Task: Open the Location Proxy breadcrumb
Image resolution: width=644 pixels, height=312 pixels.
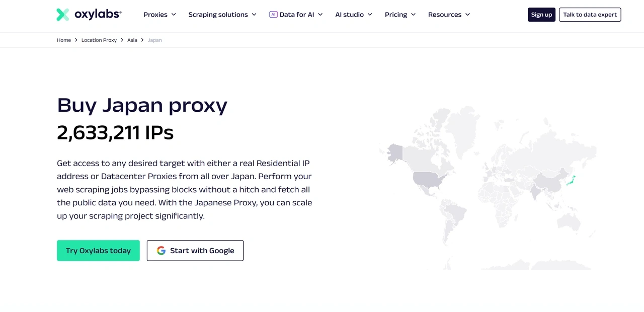Action: pyautogui.click(x=99, y=40)
